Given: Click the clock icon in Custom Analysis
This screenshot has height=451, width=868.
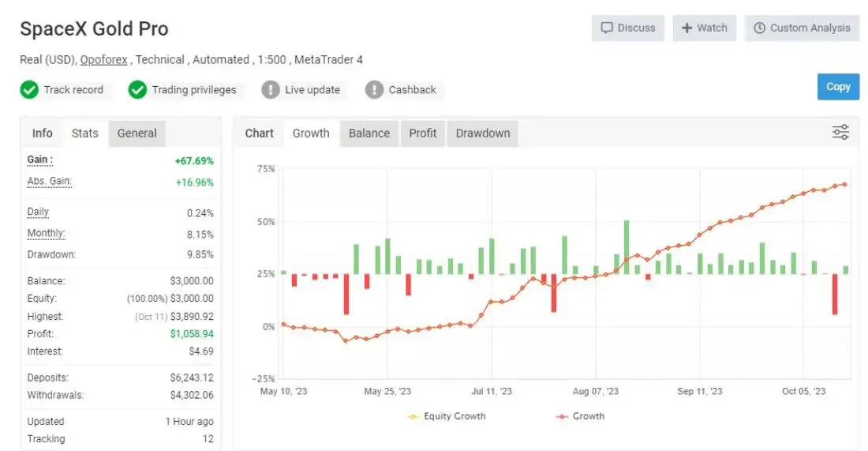Looking at the screenshot, I should pyautogui.click(x=759, y=28).
